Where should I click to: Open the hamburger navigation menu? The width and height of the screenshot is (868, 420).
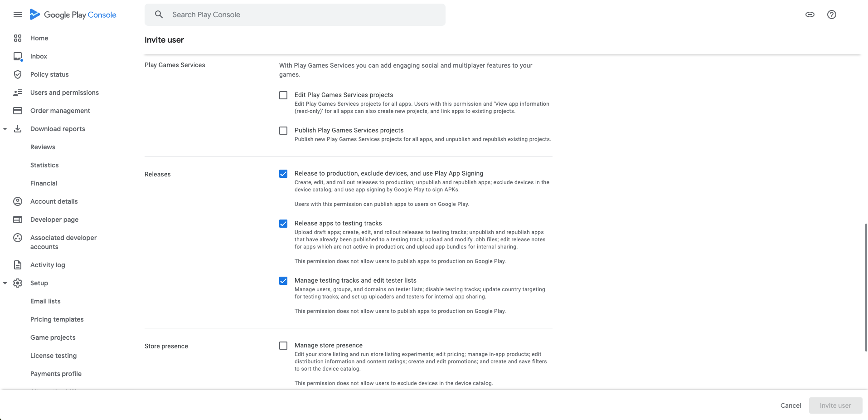pyautogui.click(x=18, y=14)
